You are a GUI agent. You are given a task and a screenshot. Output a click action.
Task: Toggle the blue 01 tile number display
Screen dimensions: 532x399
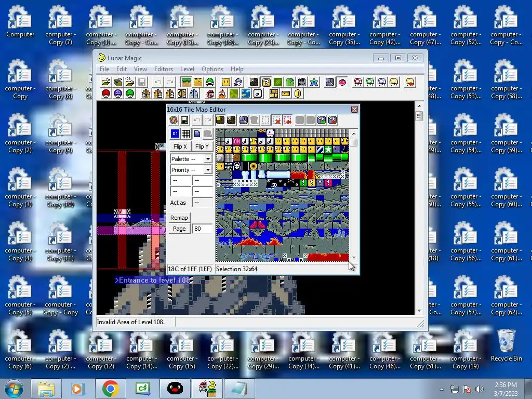(x=175, y=134)
